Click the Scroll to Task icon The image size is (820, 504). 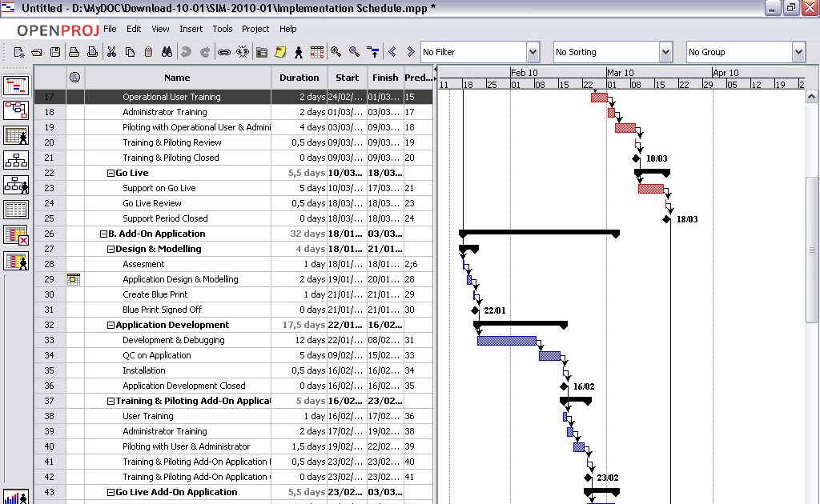coord(373,52)
